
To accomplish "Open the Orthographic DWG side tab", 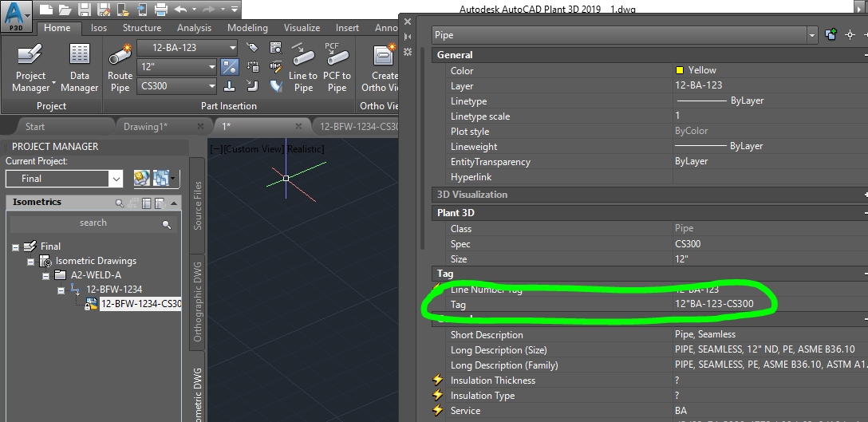I will (x=198, y=302).
